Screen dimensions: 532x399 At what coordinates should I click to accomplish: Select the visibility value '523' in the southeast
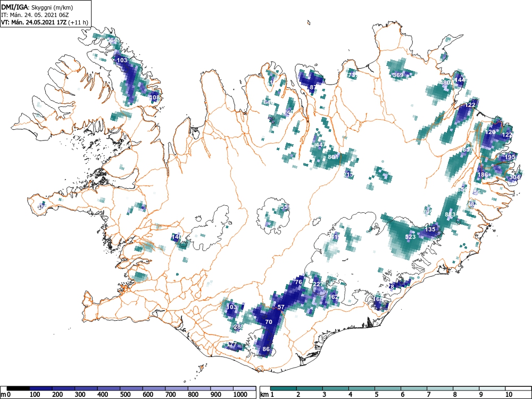point(410,237)
